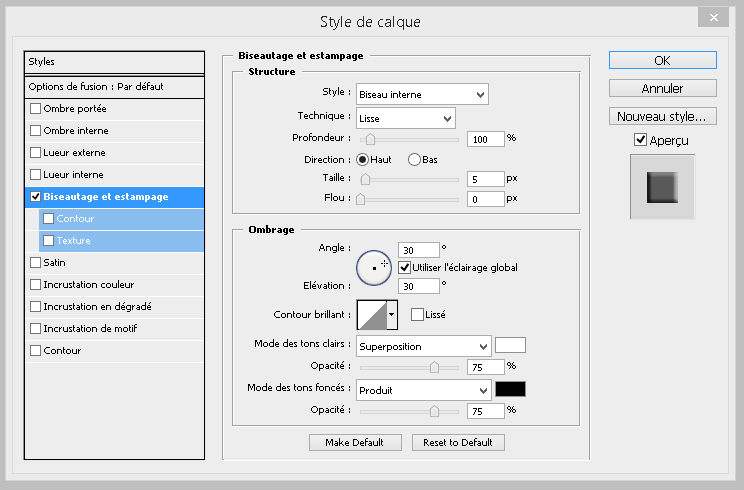This screenshot has width=744, height=490.
Task: Tick the bottom Contour style checkbox
Action: [x=35, y=351]
